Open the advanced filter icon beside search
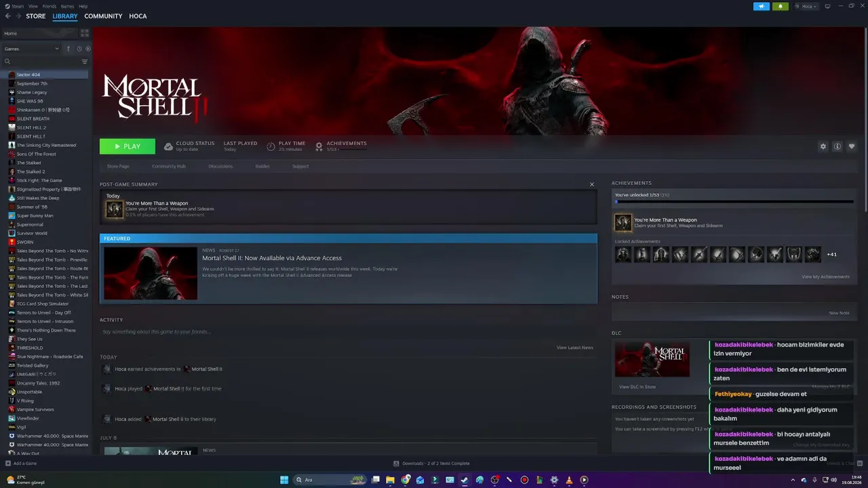Viewport: 868px width, 488px height. (85, 62)
